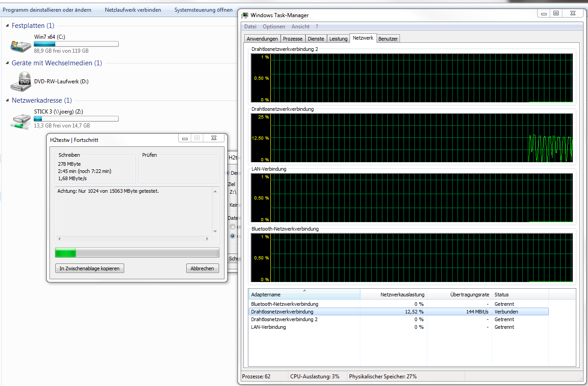Image resolution: width=588 pixels, height=386 pixels.
Task: Select the Drahtlosnetzwerkverbindung adapter row
Action: 399,312
